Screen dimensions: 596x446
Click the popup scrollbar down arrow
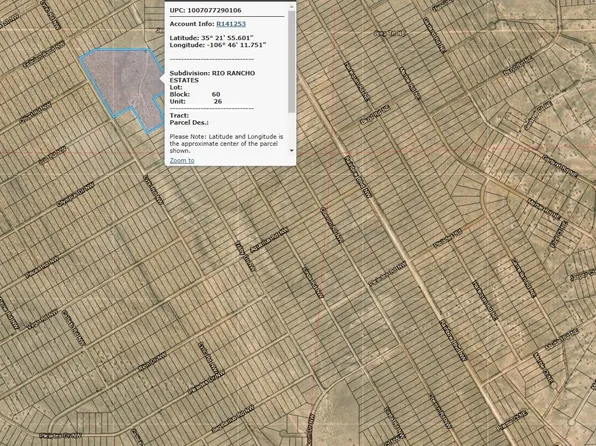pyautogui.click(x=292, y=151)
